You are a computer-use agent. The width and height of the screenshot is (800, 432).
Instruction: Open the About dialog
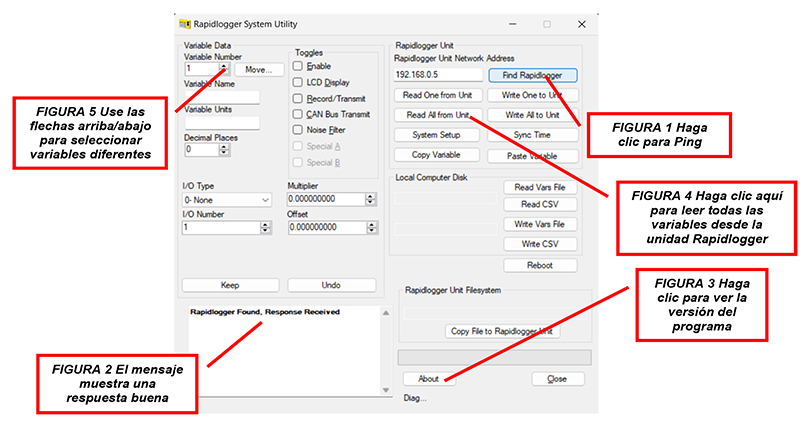pos(429,378)
